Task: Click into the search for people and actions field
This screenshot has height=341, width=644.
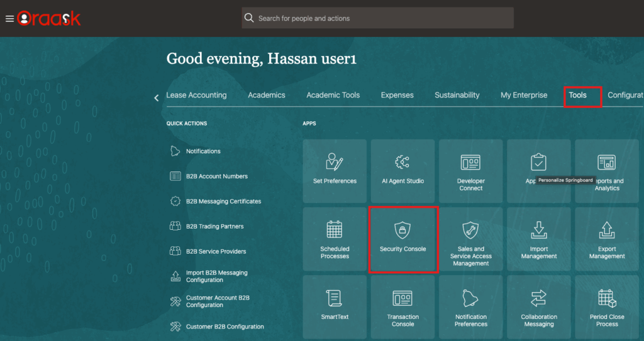Action: click(377, 18)
